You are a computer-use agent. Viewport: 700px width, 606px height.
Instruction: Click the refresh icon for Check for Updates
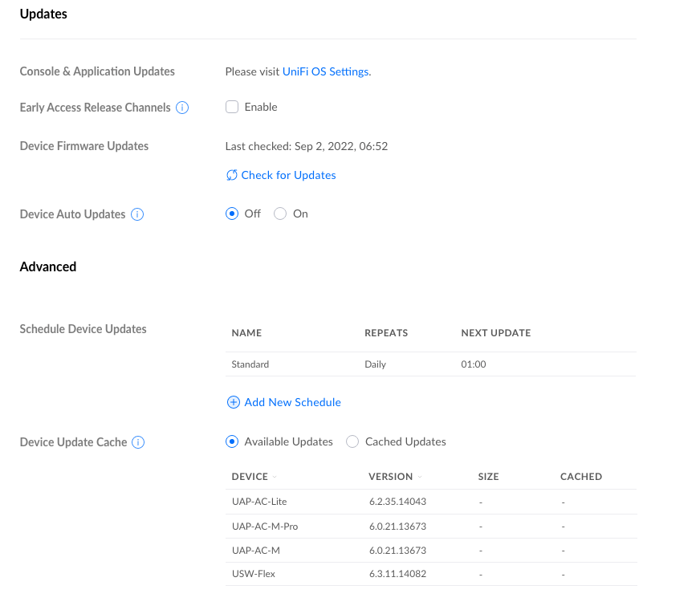point(232,175)
